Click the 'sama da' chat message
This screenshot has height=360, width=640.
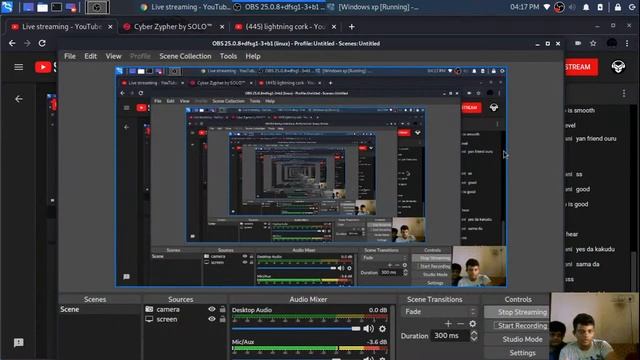tap(587, 264)
